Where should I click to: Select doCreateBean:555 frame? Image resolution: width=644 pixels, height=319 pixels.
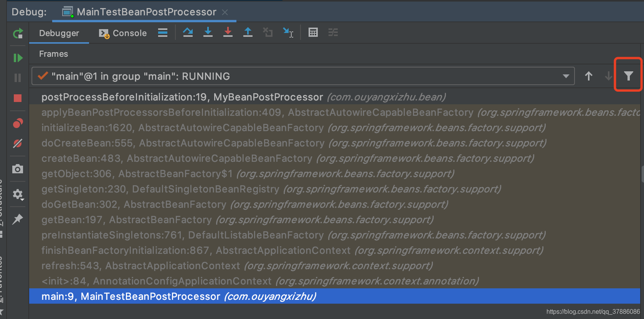pos(335,143)
